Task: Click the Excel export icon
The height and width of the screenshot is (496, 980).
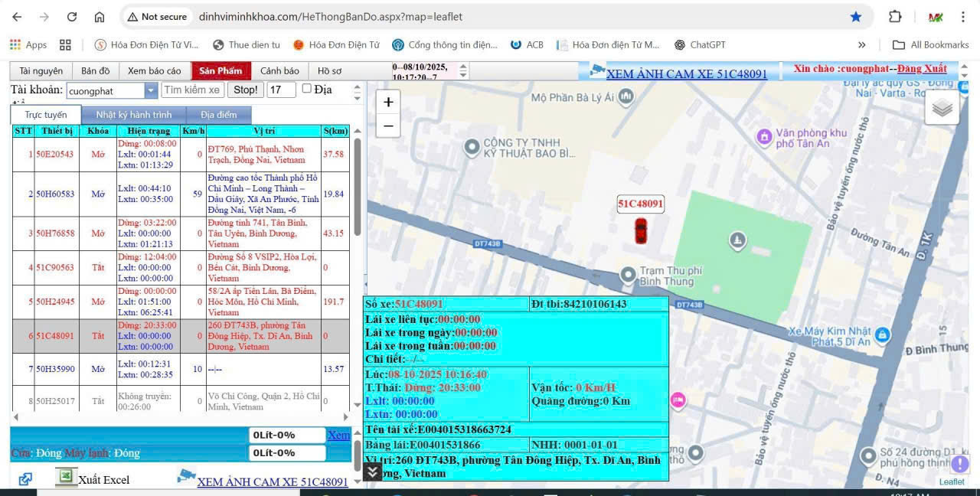Action: 67,478
